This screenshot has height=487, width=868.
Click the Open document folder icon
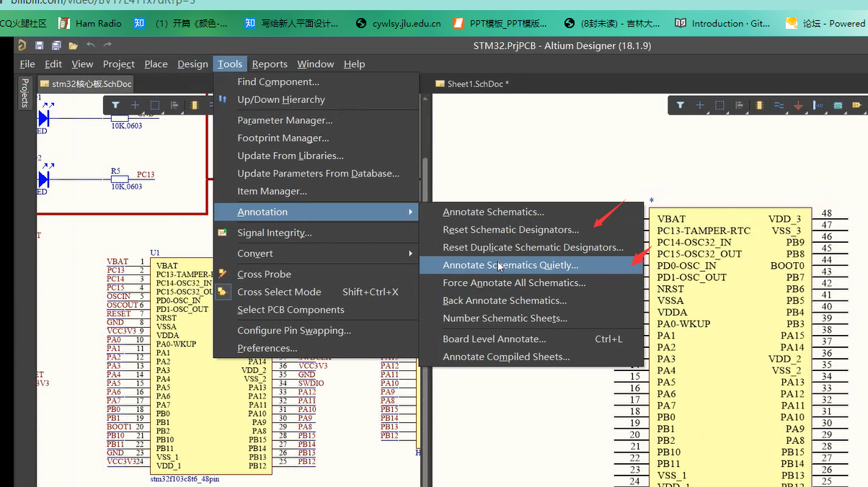point(72,45)
